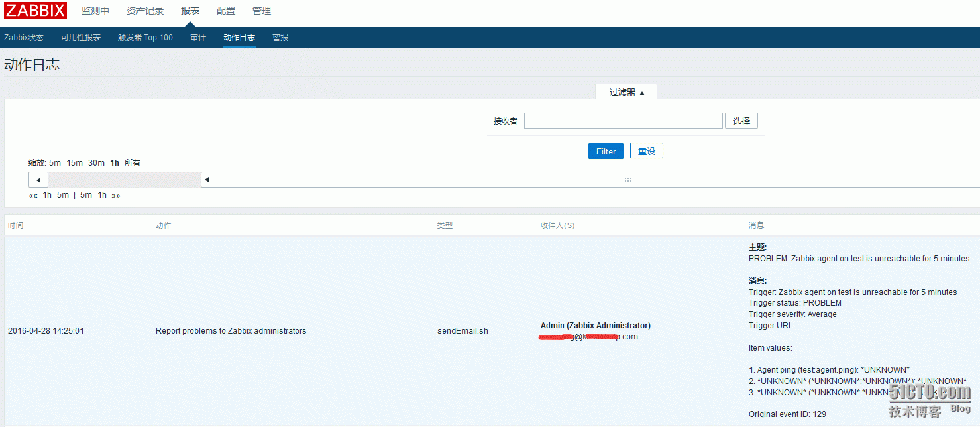Click Admin (Zabbix Administrator) recipient
980x427 pixels.
pyautogui.click(x=596, y=326)
